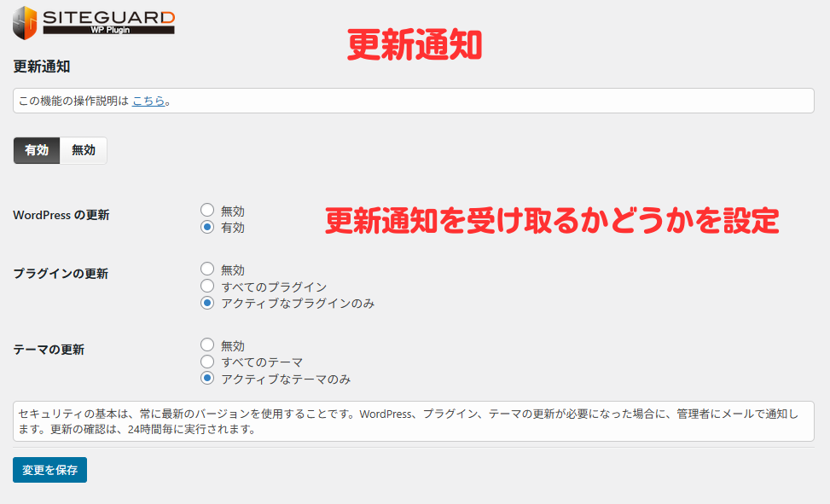Enable update notifications with the 有効 button
The image size is (830, 504).
pos(36,150)
